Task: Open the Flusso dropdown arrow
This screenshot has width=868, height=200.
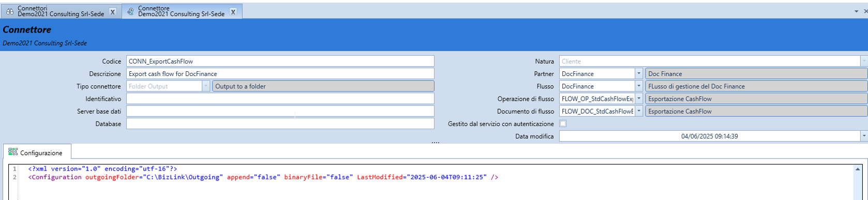Action: coord(639,86)
